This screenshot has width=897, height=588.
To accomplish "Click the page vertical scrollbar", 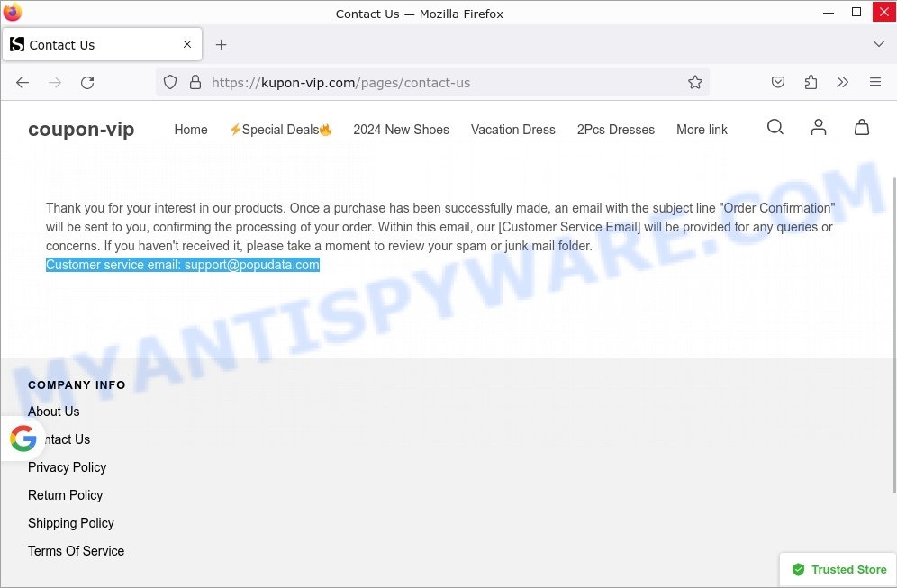I will (x=894, y=335).
